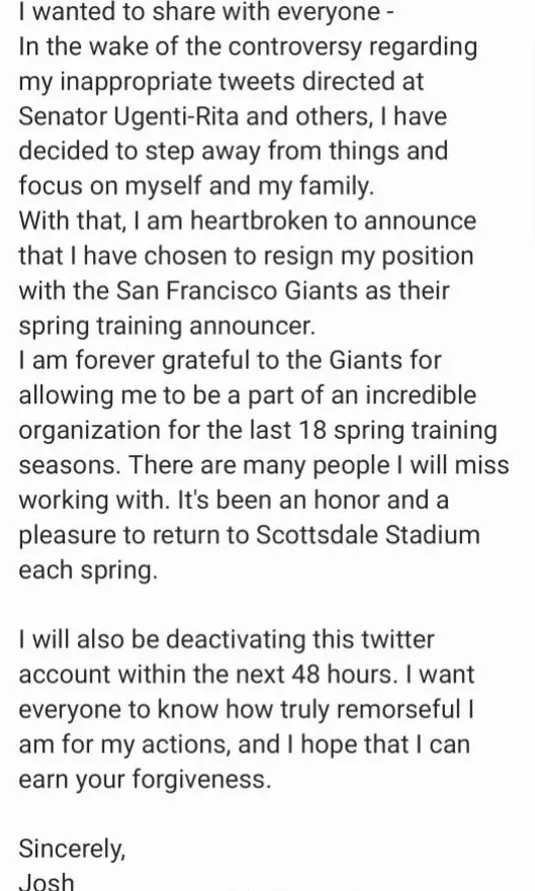Image resolution: width=535 pixels, height=891 pixels.
Task: Click the closing word 'Sincerely,'
Action: (72, 850)
